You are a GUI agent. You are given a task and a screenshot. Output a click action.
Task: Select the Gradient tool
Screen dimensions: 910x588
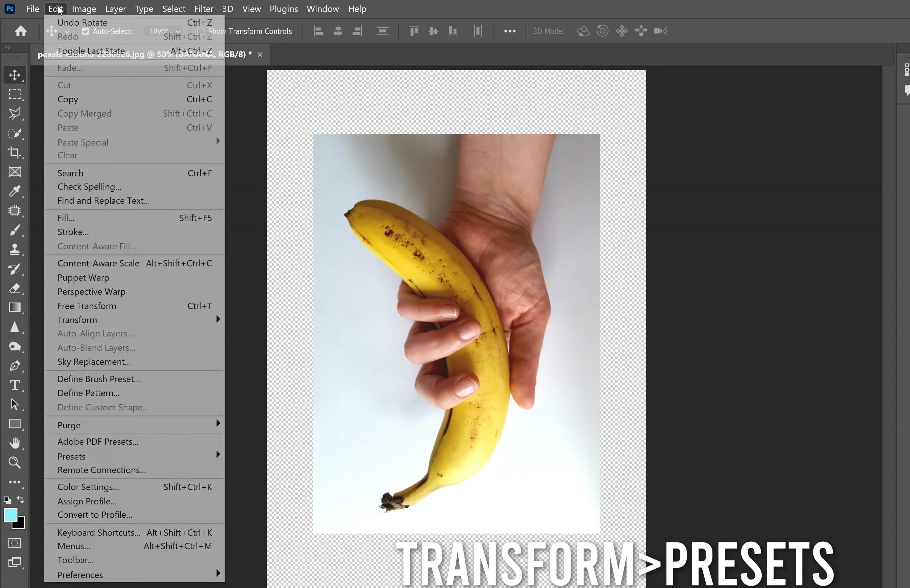tap(15, 307)
